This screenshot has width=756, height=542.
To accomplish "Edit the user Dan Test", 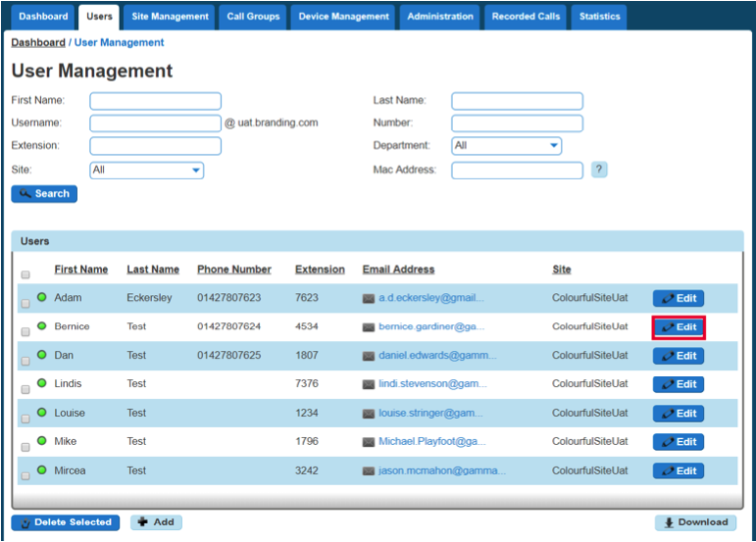I will tap(679, 356).
